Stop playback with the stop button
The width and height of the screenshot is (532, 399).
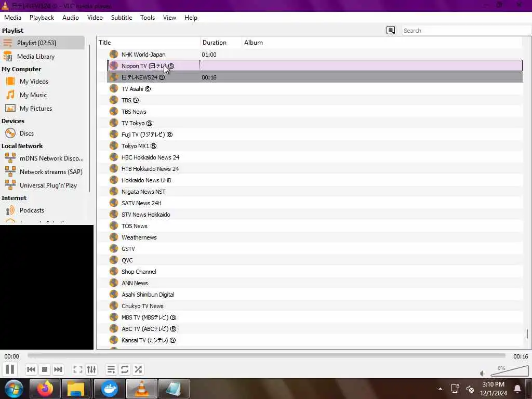click(45, 369)
